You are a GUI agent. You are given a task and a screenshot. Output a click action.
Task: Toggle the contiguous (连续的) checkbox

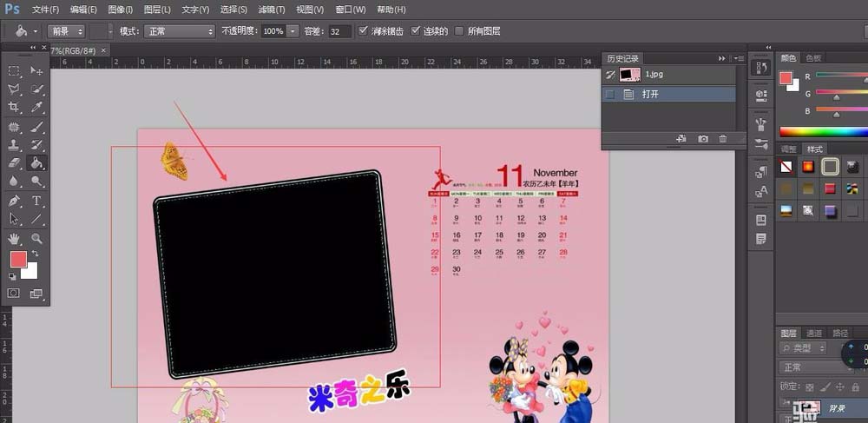coord(415,31)
